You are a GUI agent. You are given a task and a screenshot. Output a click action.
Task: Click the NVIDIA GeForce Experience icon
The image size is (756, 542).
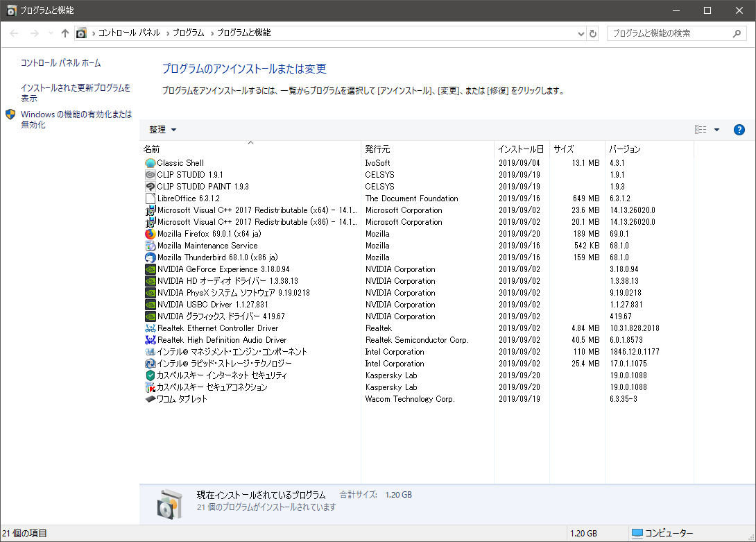tap(151, 269)
